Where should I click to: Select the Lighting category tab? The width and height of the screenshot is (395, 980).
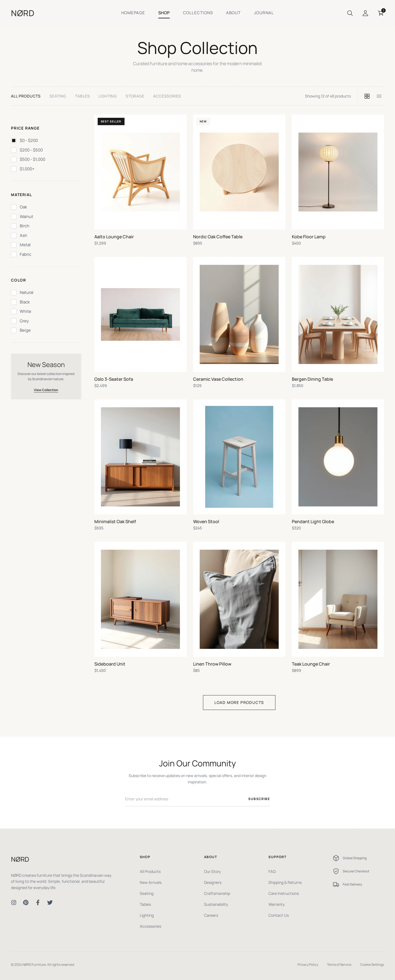click(107, 96)
